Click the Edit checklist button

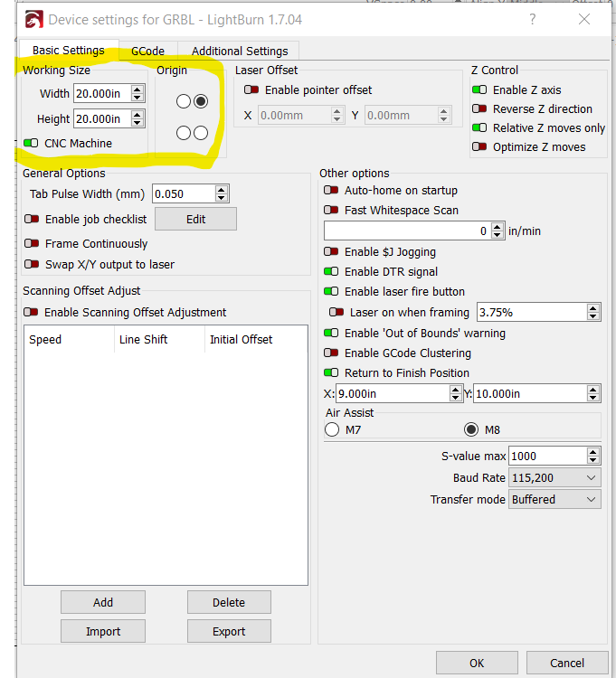(196, 220)
